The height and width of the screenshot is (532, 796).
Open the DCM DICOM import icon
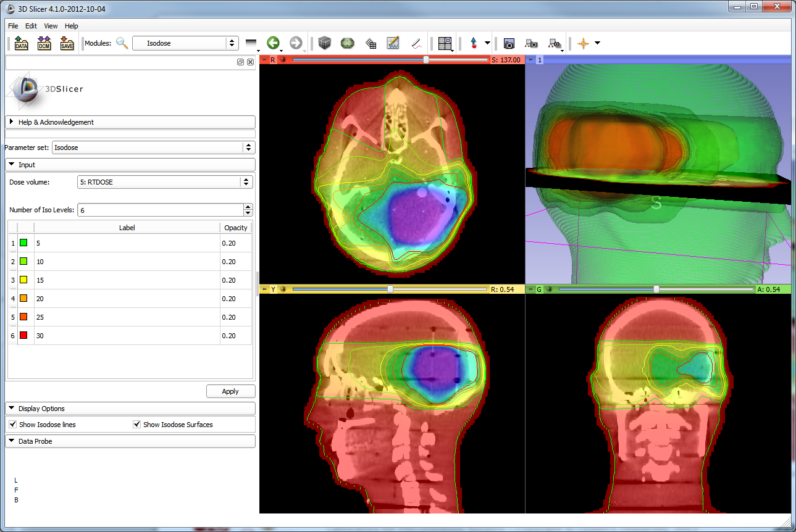point(44,43)
